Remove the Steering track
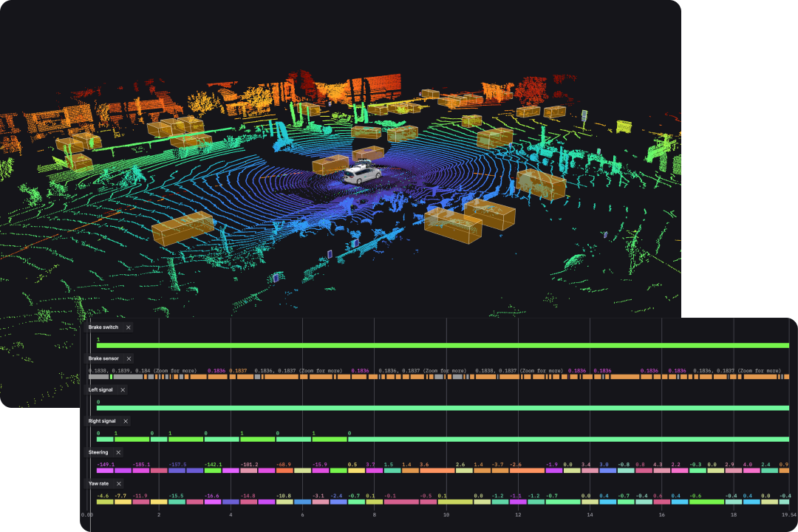Image resolution: width=798 pixels, height=532 pixels. [118, 452]
